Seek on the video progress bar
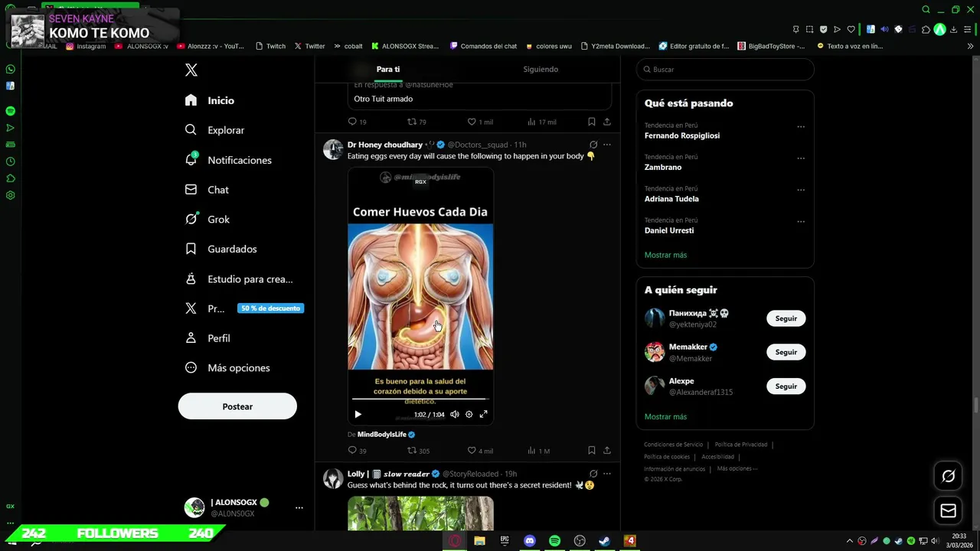This screenshot has width=980, height=551. coord(420,399)
